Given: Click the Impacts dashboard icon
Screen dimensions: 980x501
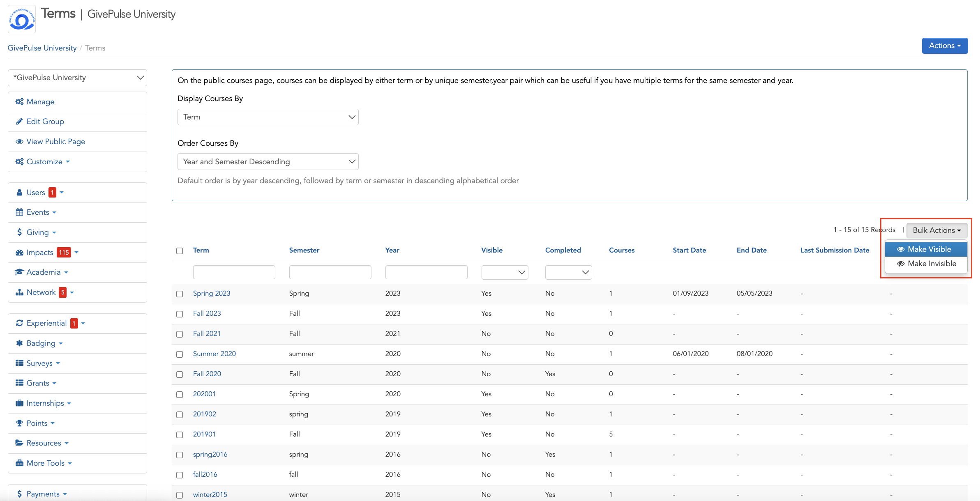Looking at the screenshot, I should point(19,253).
